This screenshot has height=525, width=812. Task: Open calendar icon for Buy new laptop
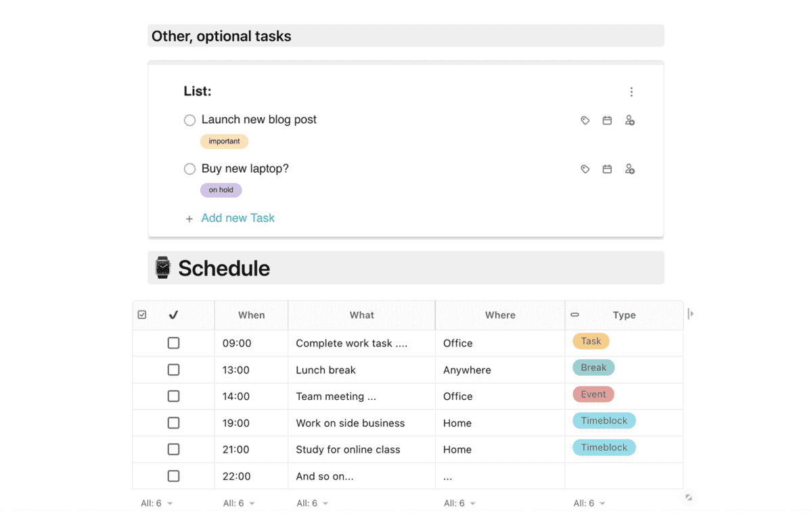click(x=607, y=169)
